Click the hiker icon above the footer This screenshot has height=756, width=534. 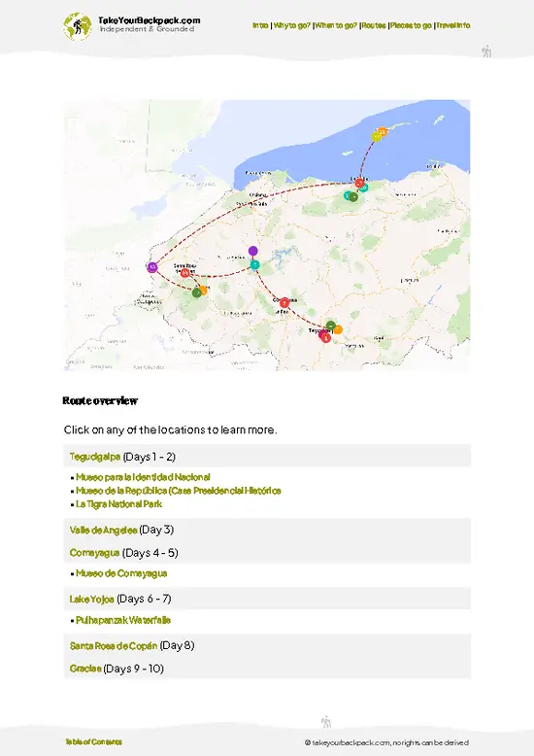click(326, 722)
